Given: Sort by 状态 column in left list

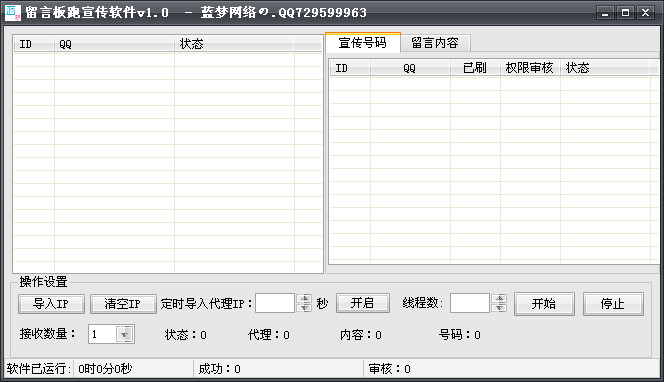Looking at the screenshot, I should coord(234,44).
